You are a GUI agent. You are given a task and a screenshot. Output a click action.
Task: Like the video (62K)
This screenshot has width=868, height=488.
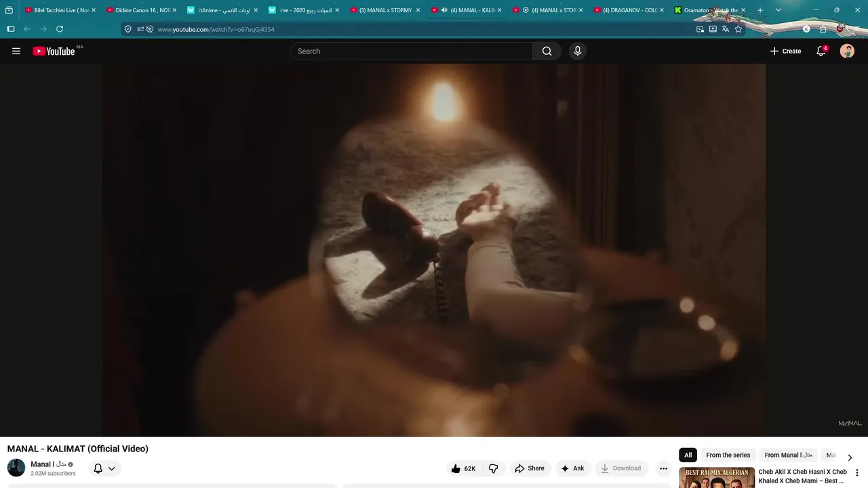tap(463, 468)
